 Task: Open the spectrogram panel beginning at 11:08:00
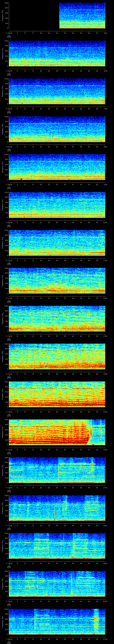click(x=57, y=167)
